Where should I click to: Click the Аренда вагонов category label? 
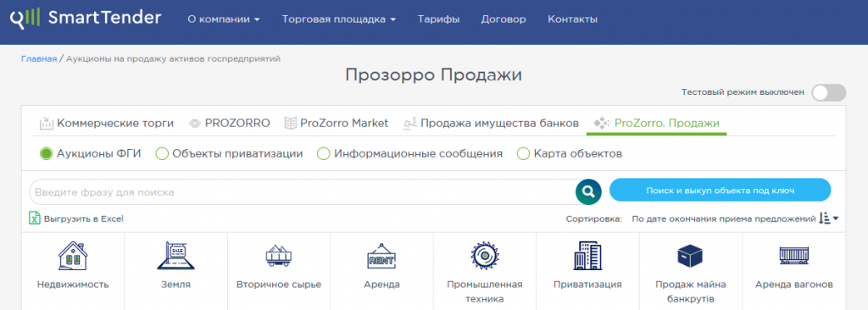(x=793, y=285)
